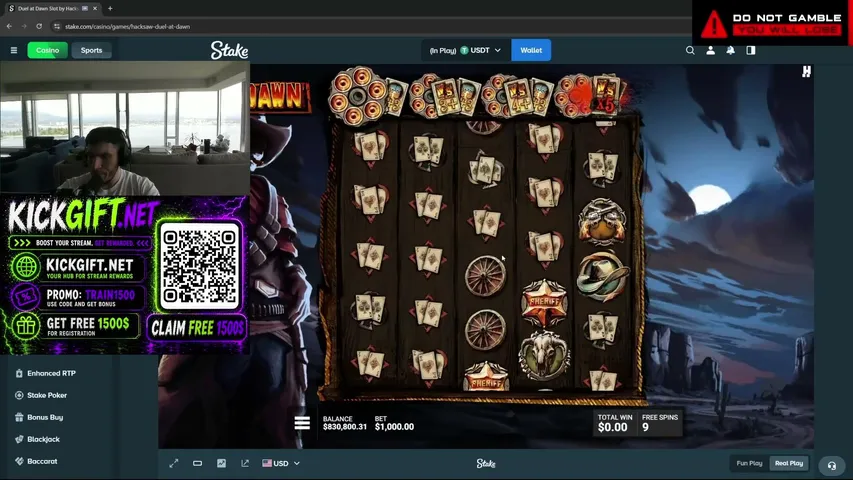The height and width of the screenshot is (480, 853).
Task: Click the Claim Free 1500$ banner button
Action: tap(197, 328)
